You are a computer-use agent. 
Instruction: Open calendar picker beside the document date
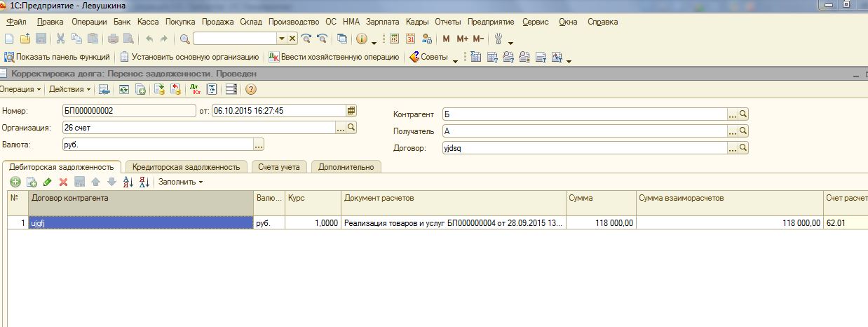[351, 110]
